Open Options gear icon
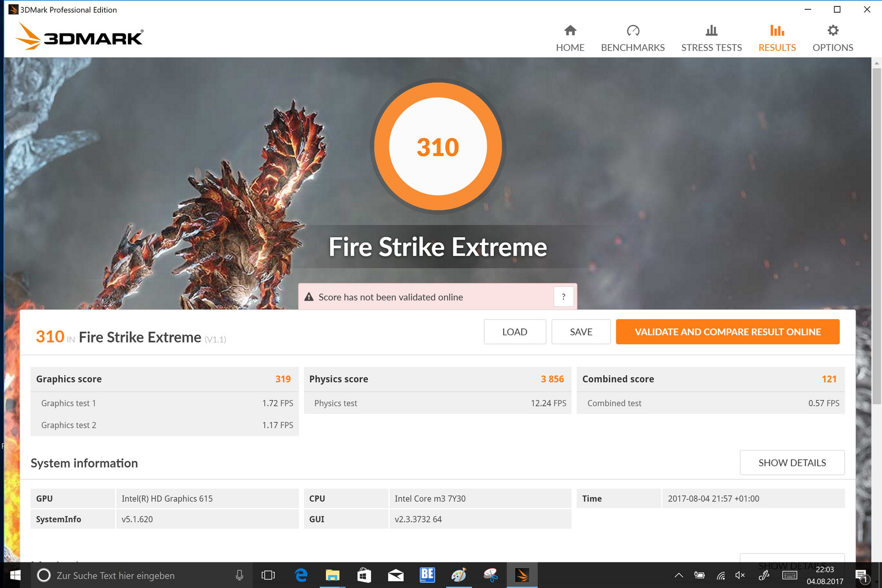Viewport: 882px width, 588px height. (x=833, y=31)
